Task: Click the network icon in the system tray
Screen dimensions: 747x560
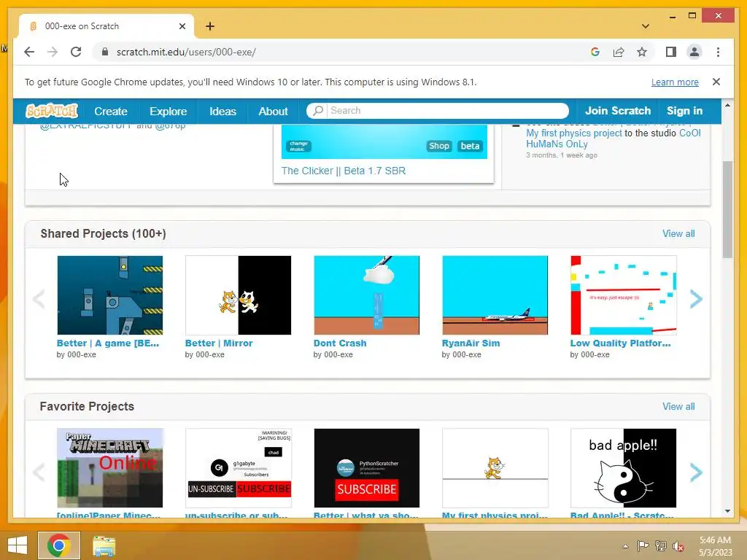Action: coord(661,545)
